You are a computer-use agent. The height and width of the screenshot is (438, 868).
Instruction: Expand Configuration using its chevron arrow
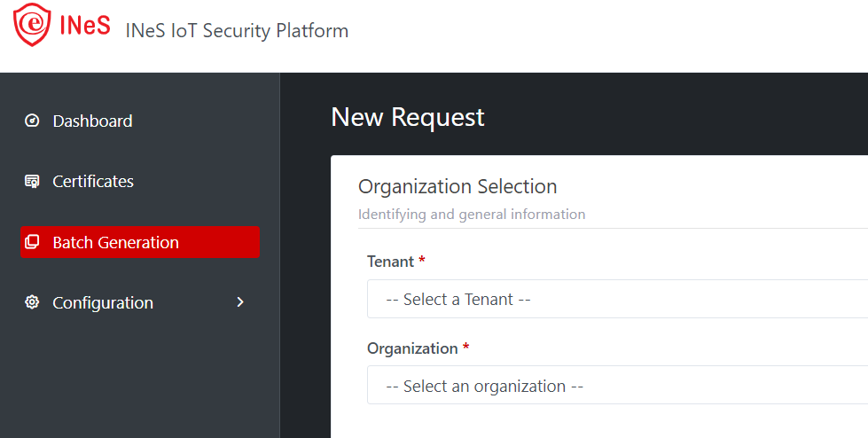[x=240, y=302]
